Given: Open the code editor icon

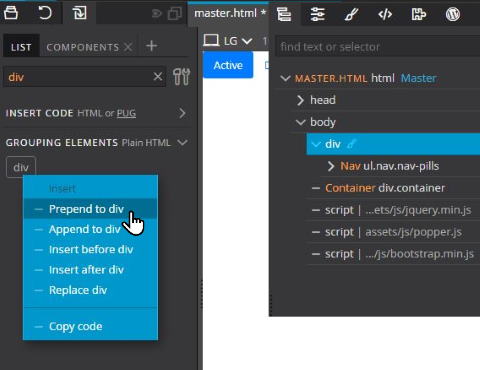Looking at the screenshot, I should (385, 14).
